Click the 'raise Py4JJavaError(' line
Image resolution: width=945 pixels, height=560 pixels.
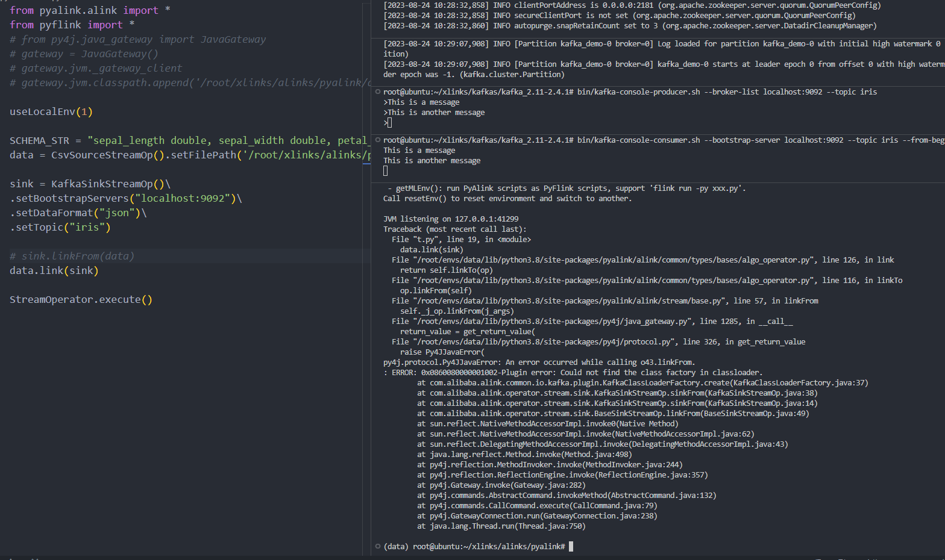point(442,352)
